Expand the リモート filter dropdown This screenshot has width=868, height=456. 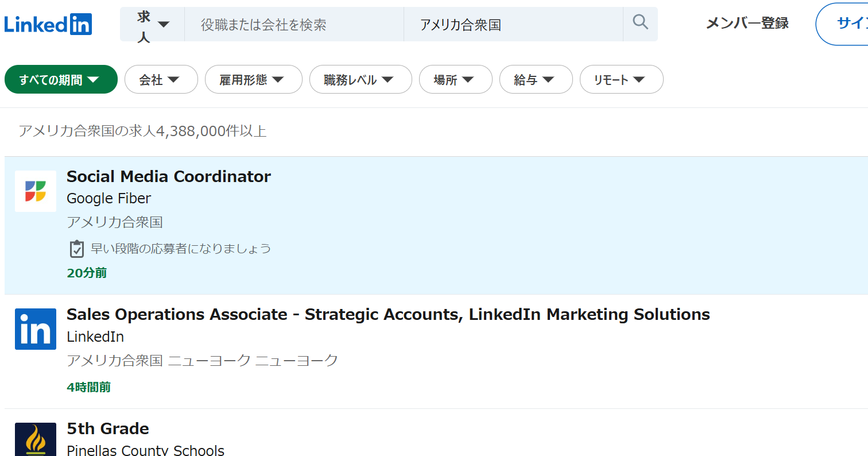pyautogui.click(x=621, y=79)
